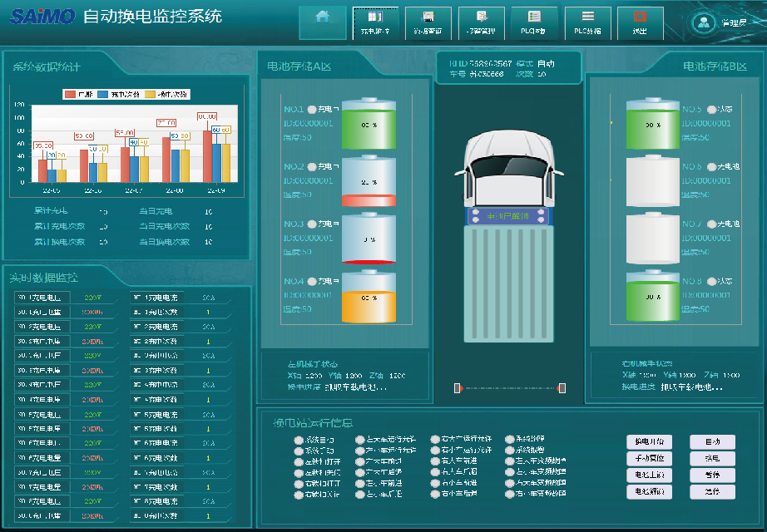Select the NO.1 green battery icon
Image resolution: width=767 pixels, height=532 pixels.
[369, 125]
